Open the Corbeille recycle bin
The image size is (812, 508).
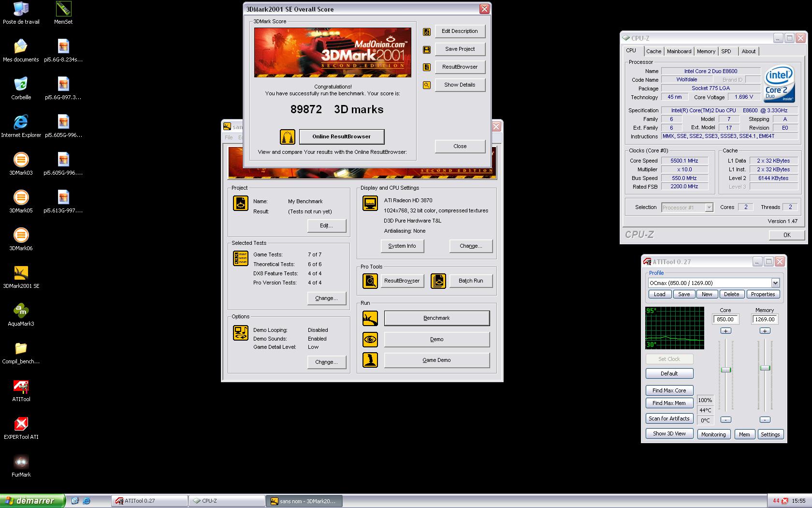21,89
